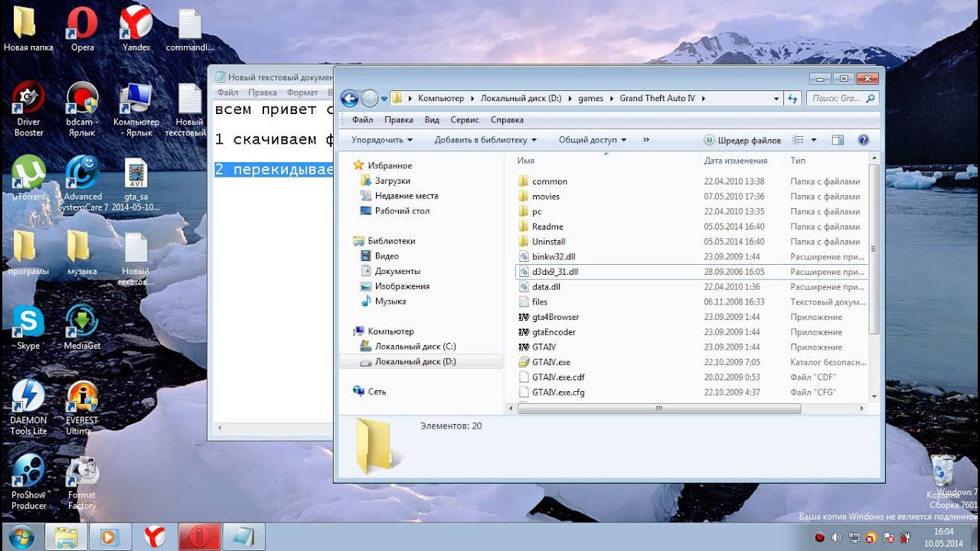Viewport: 980px width, 551px height.
Task: Open the 'Правка' menu in Explorer
Action: 399,119
